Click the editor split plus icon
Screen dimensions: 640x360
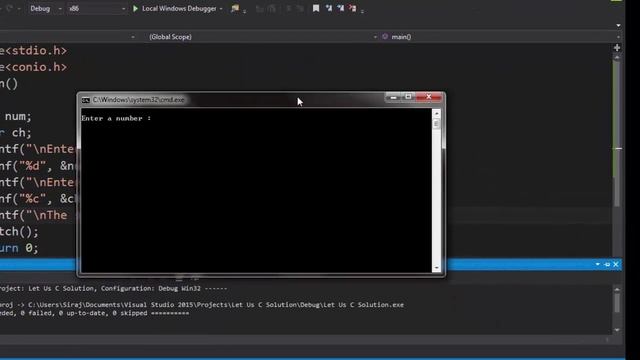[617, 48]
